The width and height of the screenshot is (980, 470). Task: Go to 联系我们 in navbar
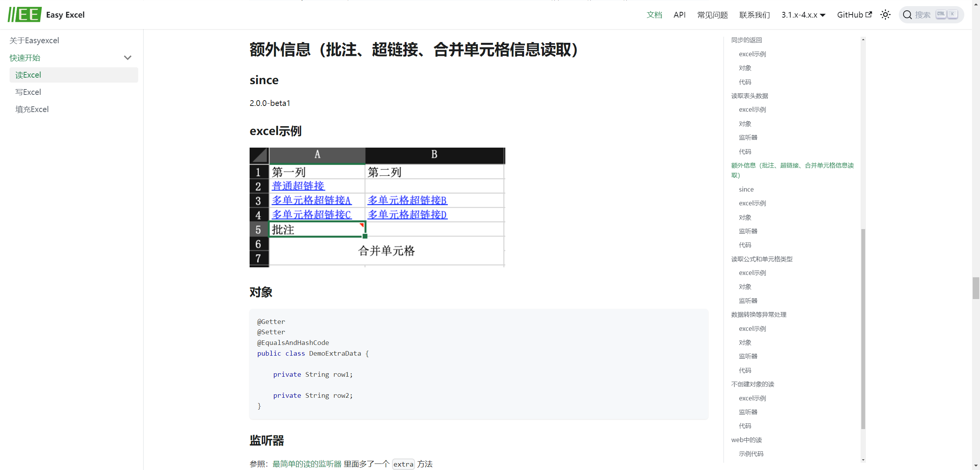755,15
